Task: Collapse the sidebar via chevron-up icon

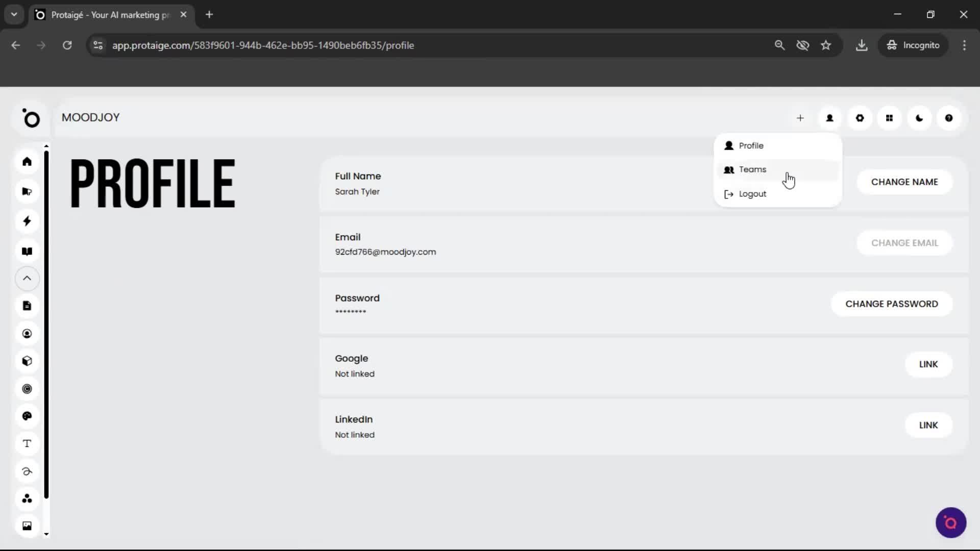Action: [27, 279]
